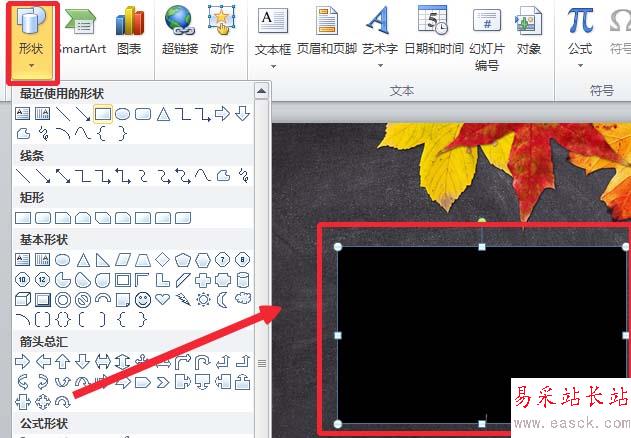Image resolution: width=631 pixels, height=438 pixels.
Task: Select pentagon under 基本形状
Action: pyautogui.click(x=183, y=260)
